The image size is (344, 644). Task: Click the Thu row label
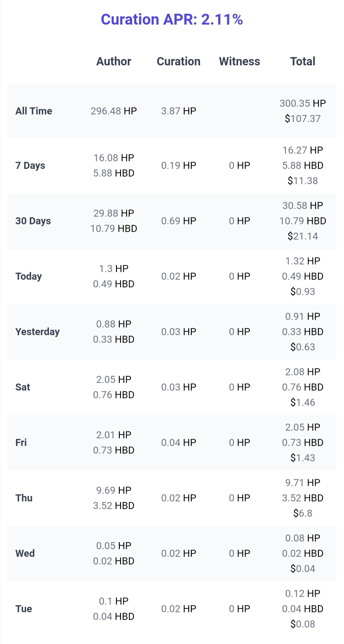tap(24, 498)
